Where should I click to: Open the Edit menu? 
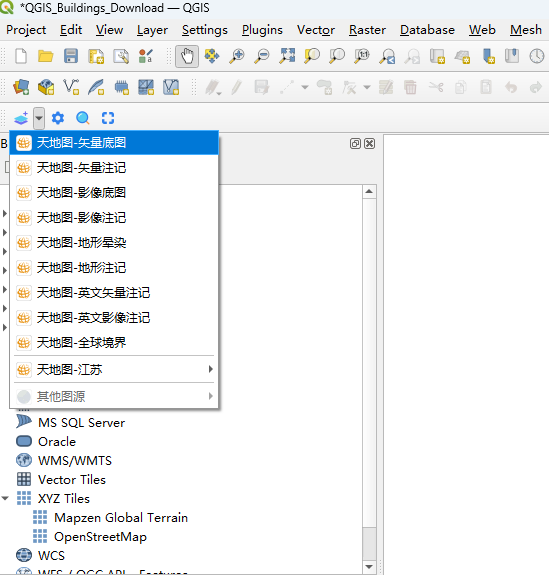coord(71,30)
